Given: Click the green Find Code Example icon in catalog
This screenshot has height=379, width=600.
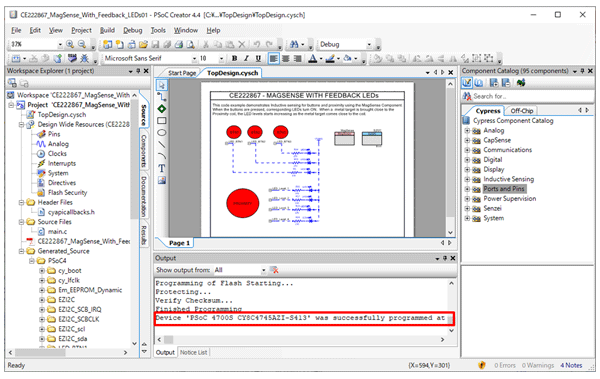Looking at the screenshot, I should 521,83.
